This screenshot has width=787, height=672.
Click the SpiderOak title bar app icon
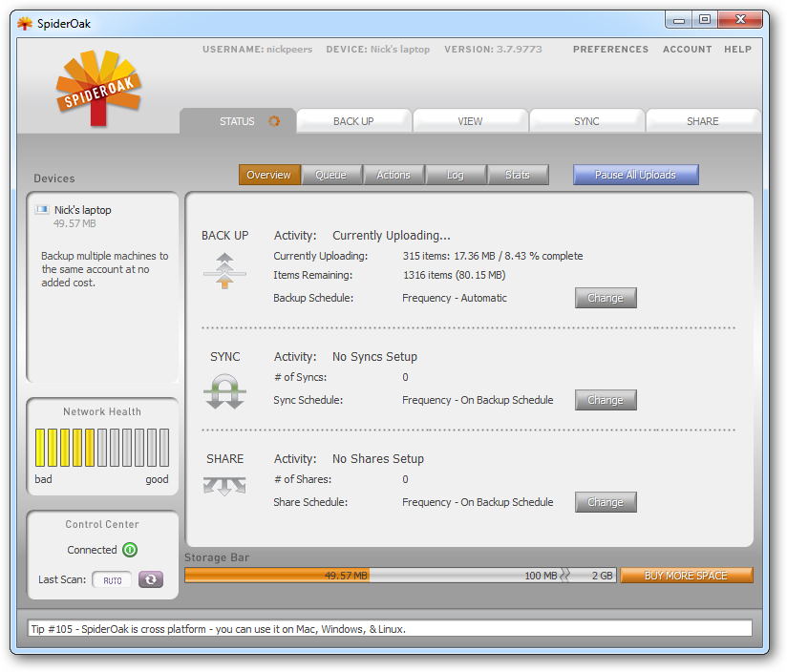click(x=25, y=23)
